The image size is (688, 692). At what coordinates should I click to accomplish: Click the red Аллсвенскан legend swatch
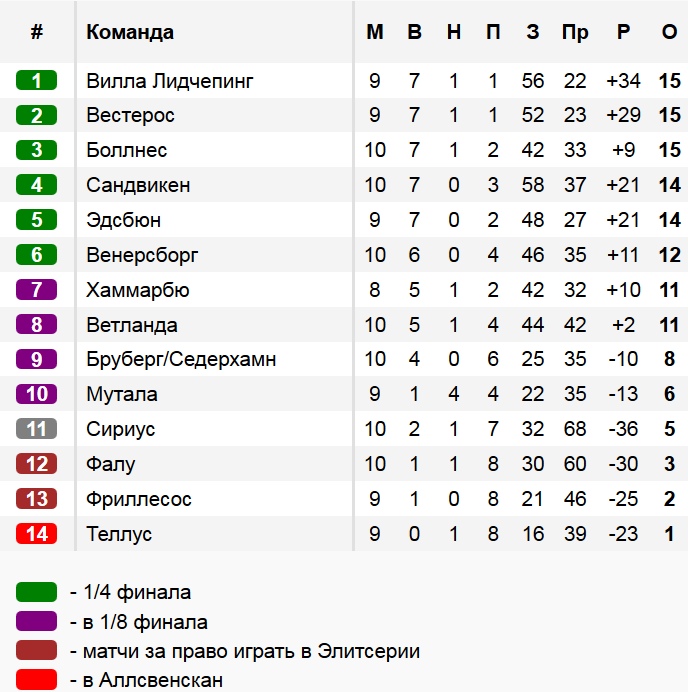[x=37, y=680]
